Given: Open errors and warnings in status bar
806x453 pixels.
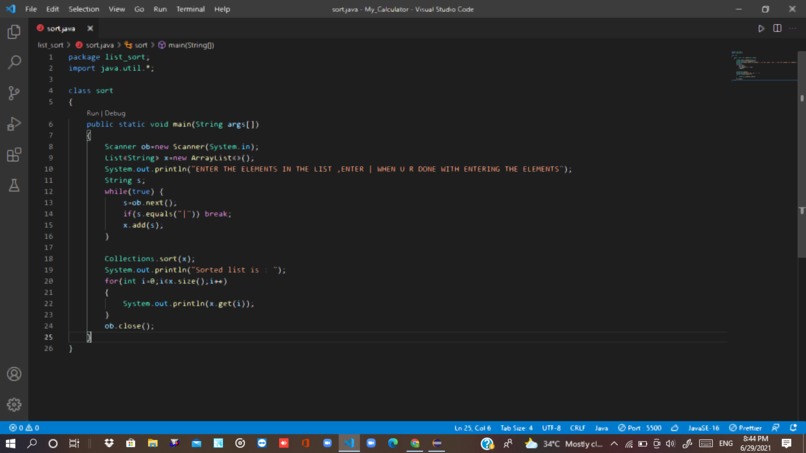Looking at the screenshot, I should pyautogui.click(x=24, y=428).
